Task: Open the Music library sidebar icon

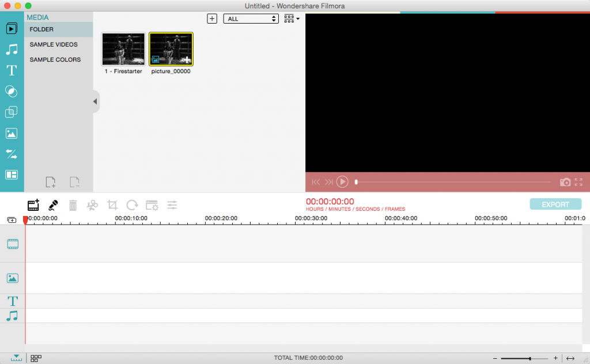Action: click(x=12, y=50)
